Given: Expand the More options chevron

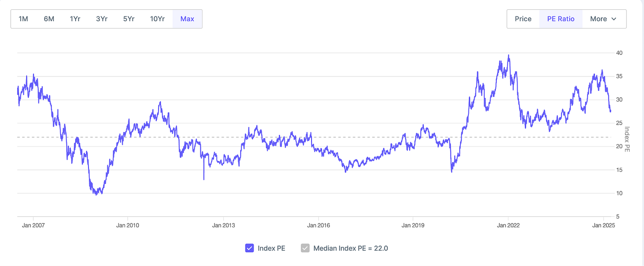Looking at the screenshot, I should pos(613,19).
